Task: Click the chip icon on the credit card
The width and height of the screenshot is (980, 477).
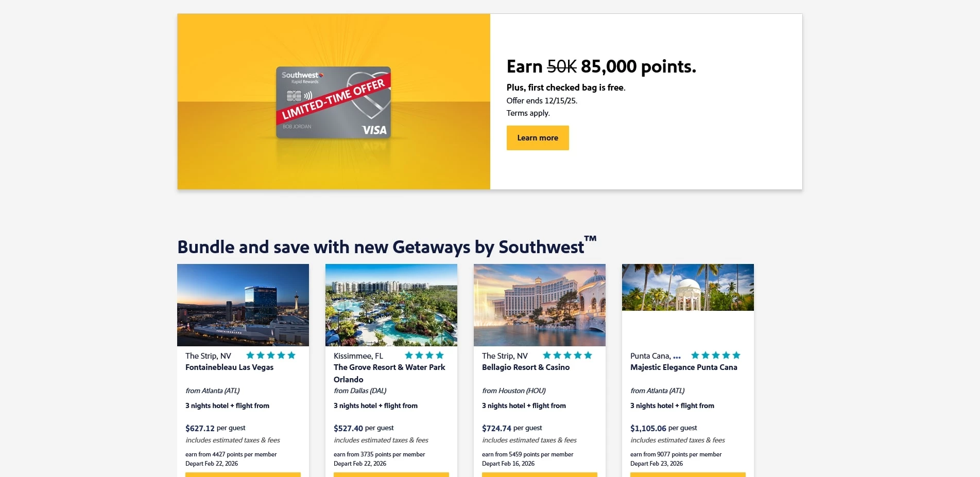Action: pyautogui.click(x=294, y=96)
